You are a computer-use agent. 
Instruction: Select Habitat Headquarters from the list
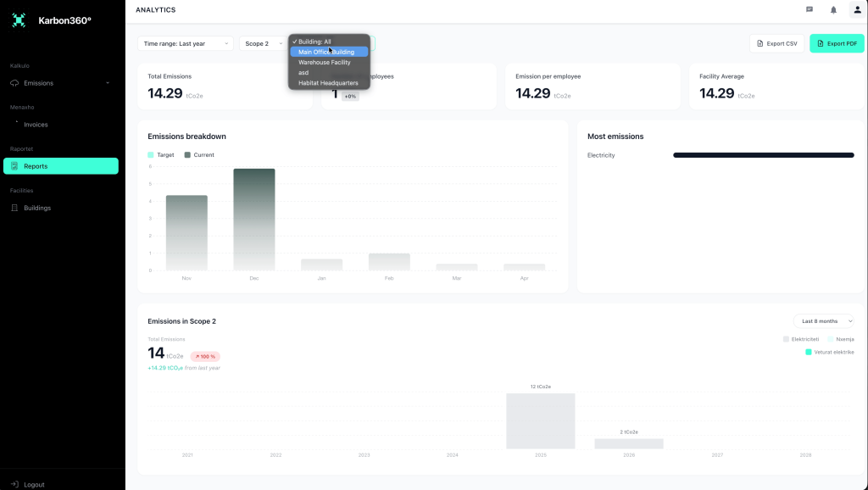coord(328,83)
